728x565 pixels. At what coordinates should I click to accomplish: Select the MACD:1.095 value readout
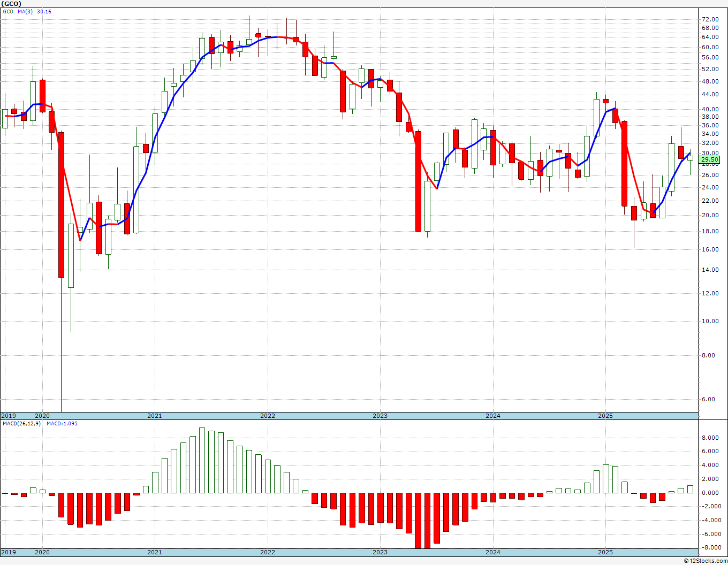coord(62,423)
